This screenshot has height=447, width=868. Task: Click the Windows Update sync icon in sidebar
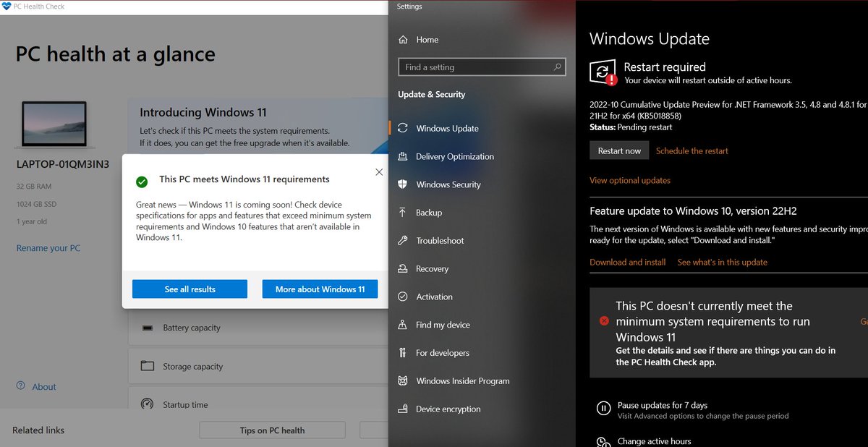coord(403,128)
